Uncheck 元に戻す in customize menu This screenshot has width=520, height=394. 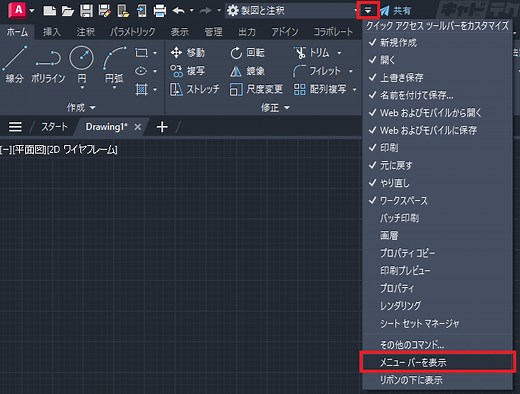click(437, 165)
